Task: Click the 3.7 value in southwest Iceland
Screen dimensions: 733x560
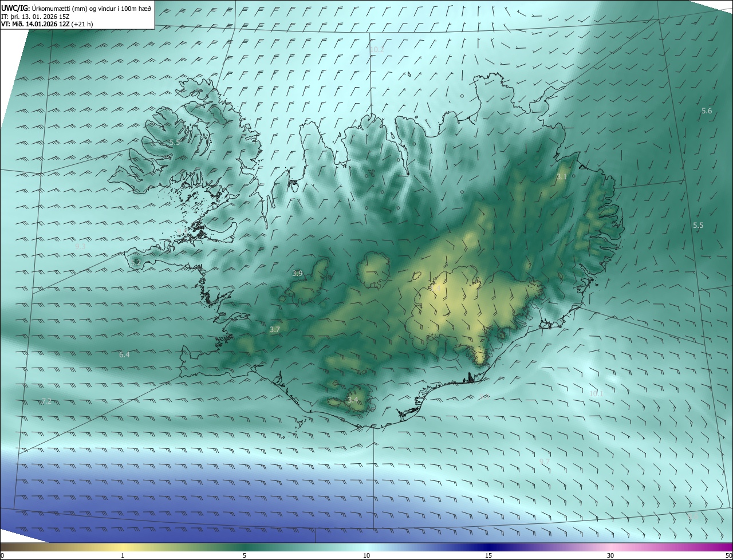Action: point(275,330)
